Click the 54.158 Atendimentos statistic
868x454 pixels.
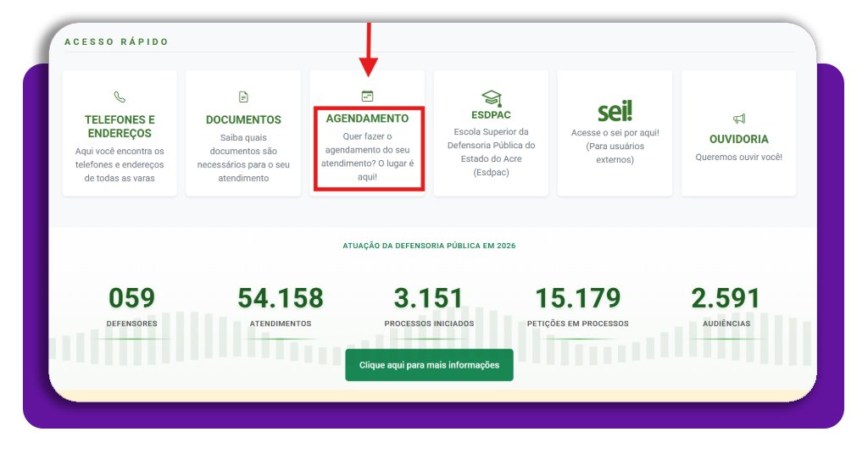pos(281,298)
